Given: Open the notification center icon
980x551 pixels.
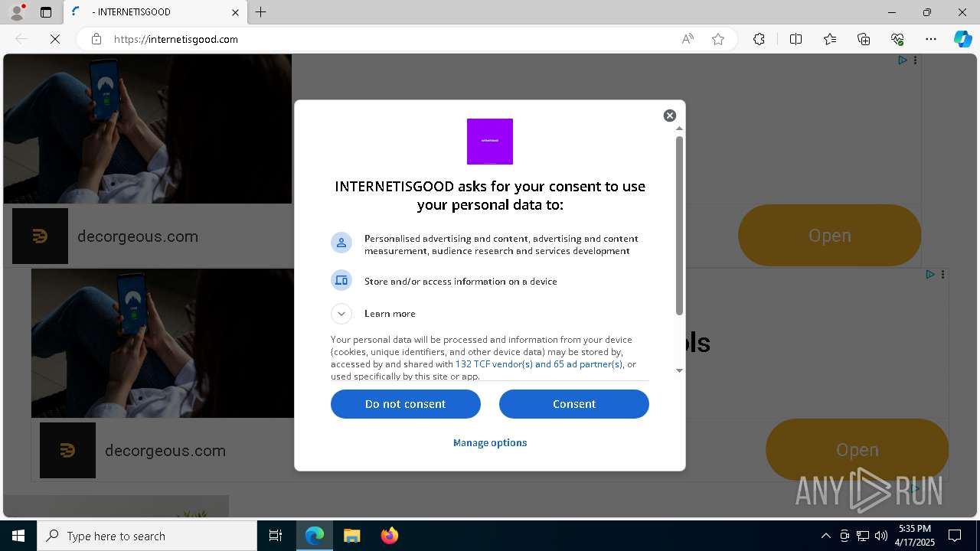Looking at the screenshot, I should [x=955, y=536].
